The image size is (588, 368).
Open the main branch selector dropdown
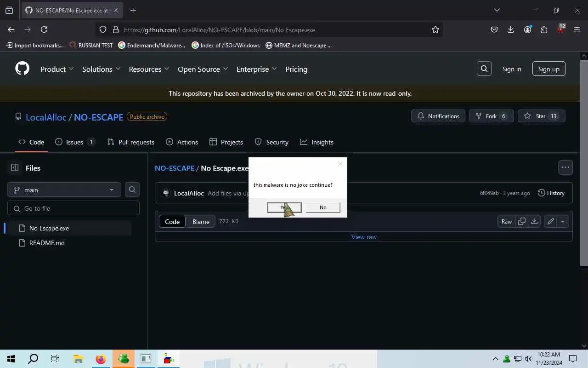64,190
